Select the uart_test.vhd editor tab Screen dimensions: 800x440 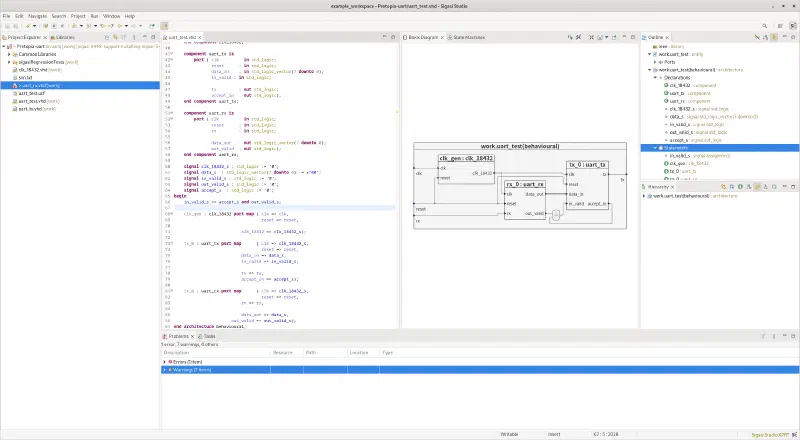tap(182, 37)
